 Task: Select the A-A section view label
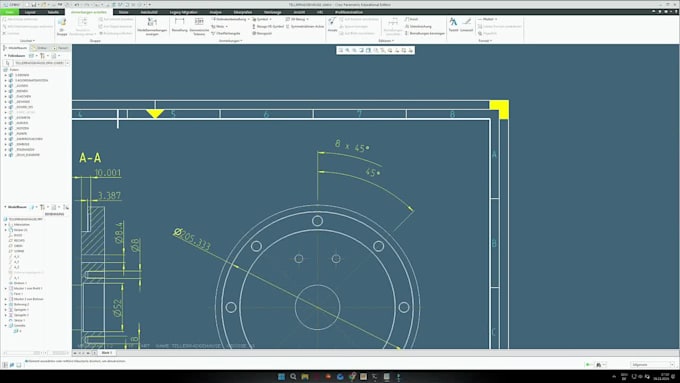(90, 158)
